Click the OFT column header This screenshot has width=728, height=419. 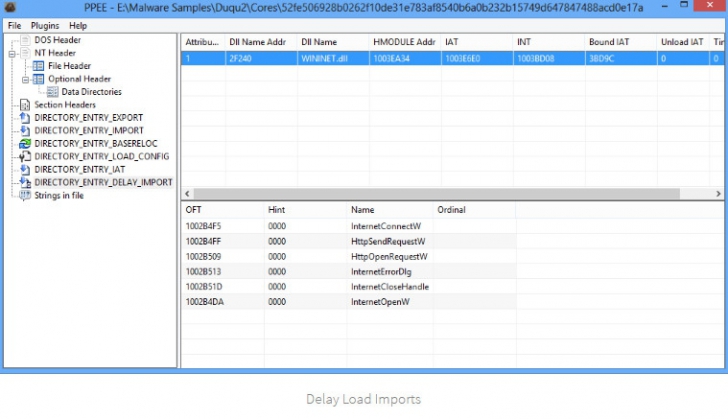pos(222,210)
